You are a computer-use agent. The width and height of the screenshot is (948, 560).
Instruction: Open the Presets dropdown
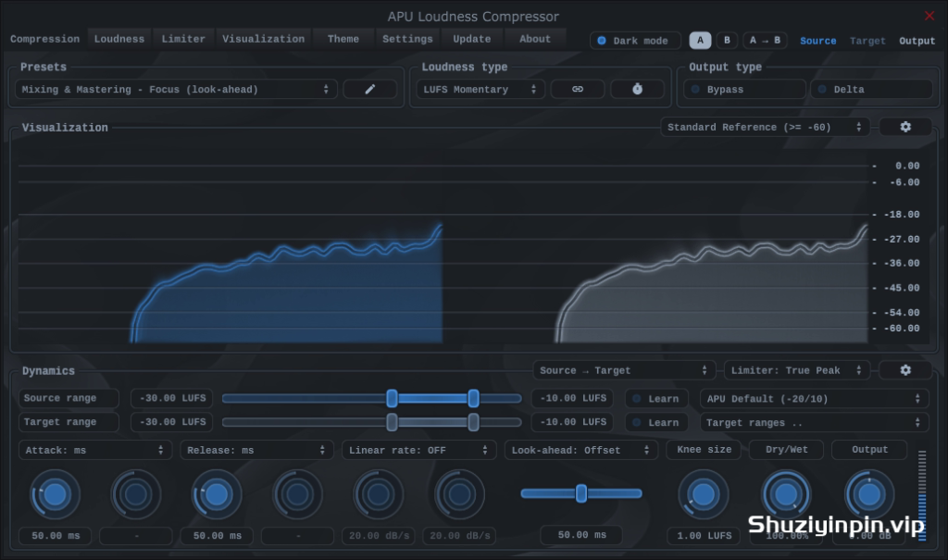[x=176, y=89]
